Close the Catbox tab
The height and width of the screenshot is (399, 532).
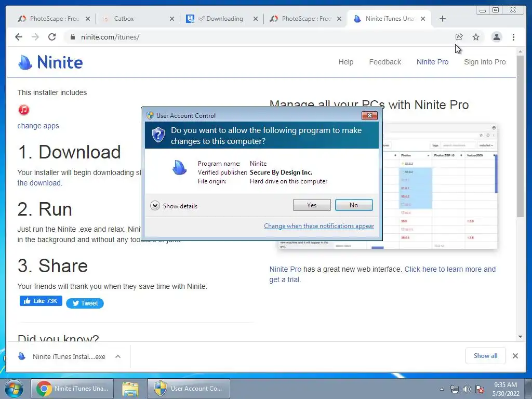point(172,19)
